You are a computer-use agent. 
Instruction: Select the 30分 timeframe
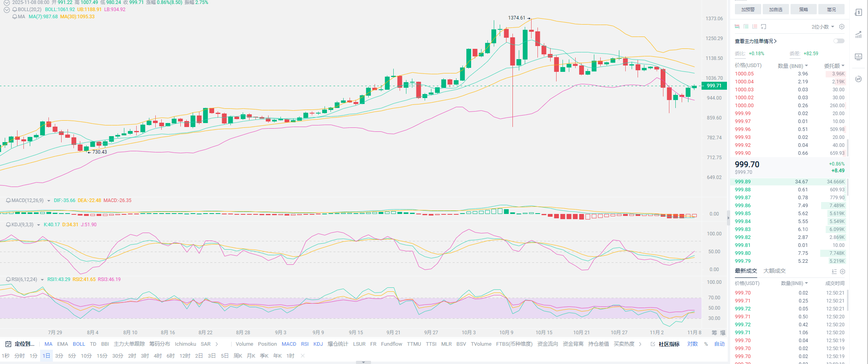(x=118, y=356)
